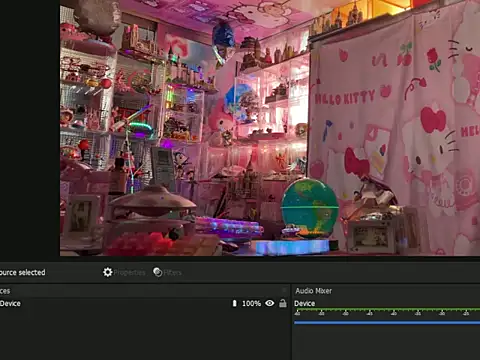Open source Properties via the gear button

(124, 272)
